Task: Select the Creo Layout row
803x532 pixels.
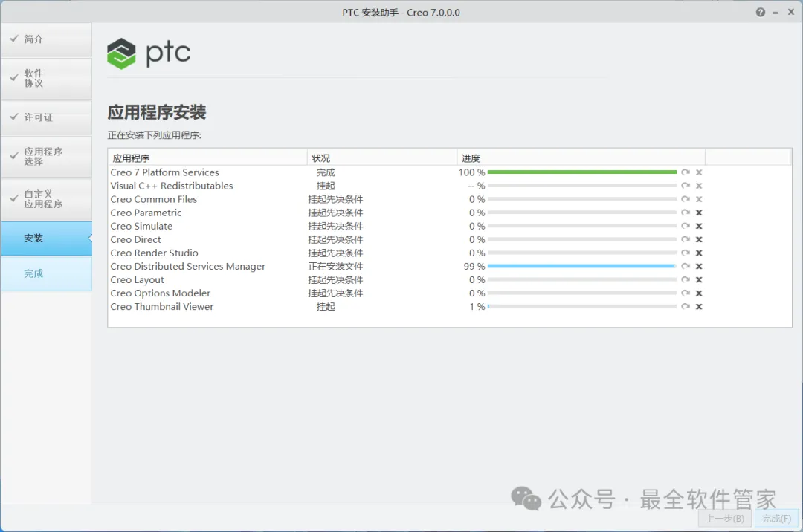Action: [450, 280]
